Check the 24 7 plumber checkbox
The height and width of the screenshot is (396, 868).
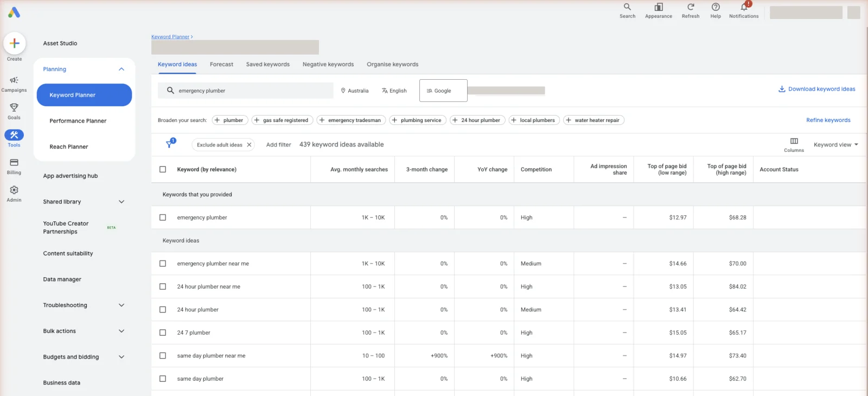tap(163, 333)
